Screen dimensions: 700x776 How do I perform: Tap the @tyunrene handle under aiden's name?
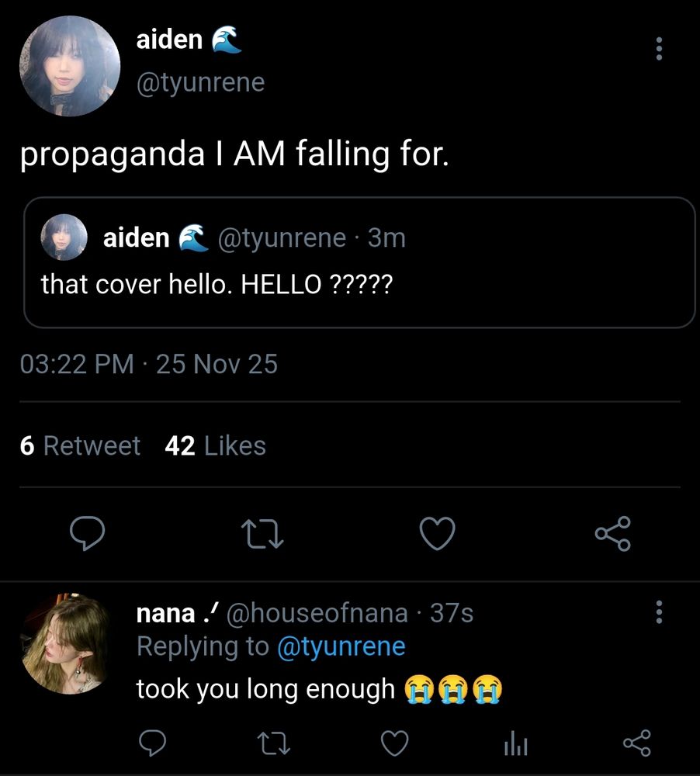(200, 82)
